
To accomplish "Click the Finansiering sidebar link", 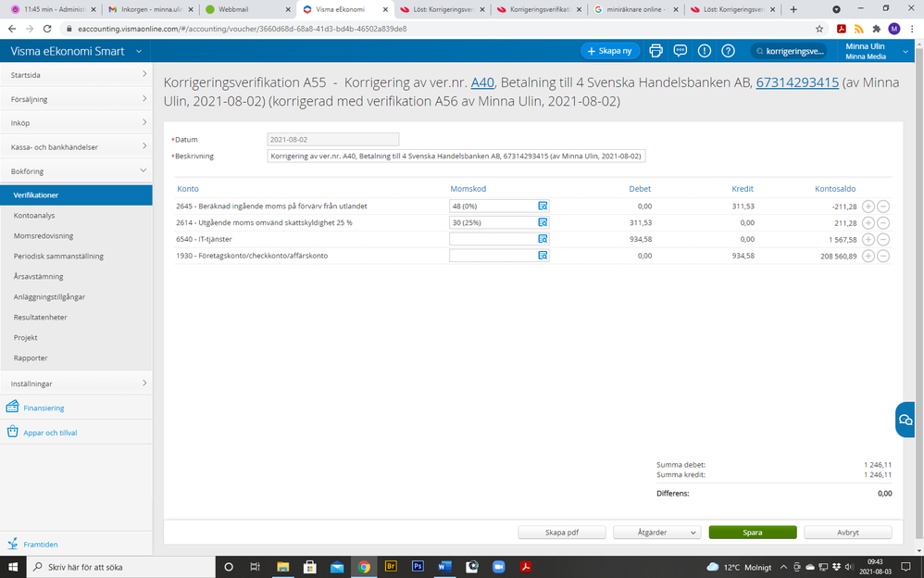I will [44, 408].
